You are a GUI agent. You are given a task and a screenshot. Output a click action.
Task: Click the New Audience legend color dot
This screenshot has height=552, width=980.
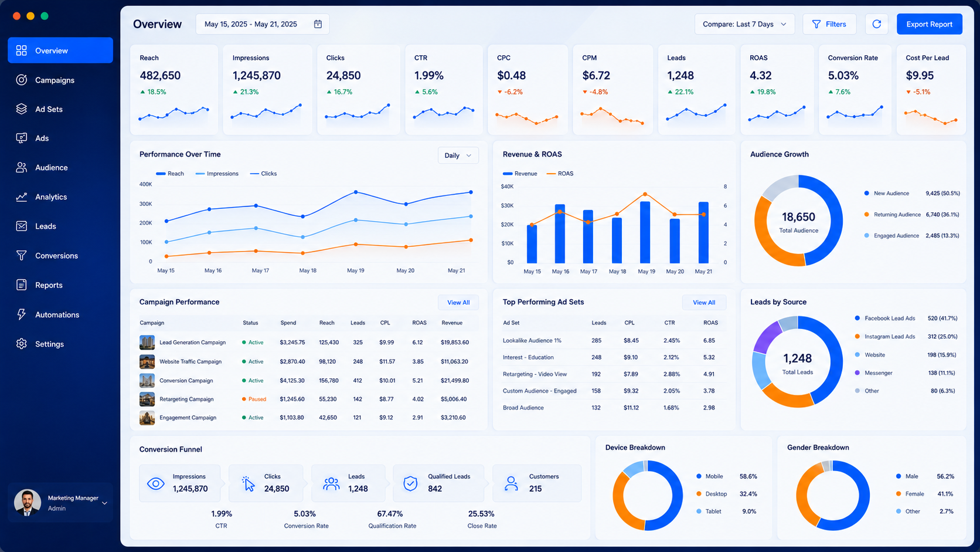pos(866,193)
